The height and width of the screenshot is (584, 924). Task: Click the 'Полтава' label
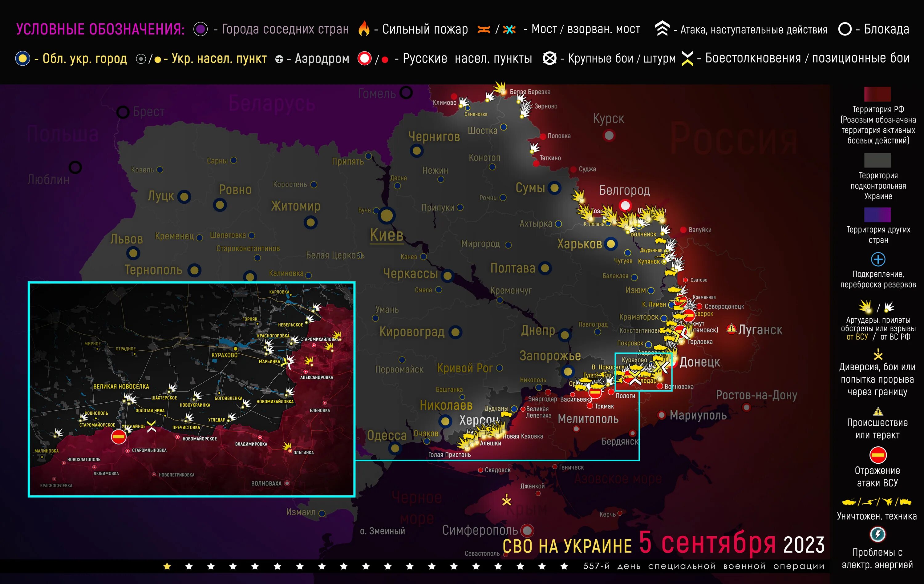coord(513,268)
